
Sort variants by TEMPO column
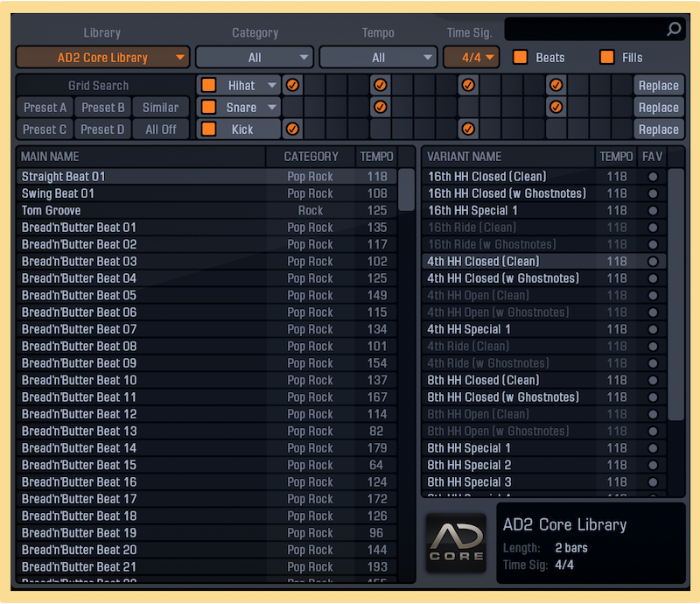[x=616, y=157]
